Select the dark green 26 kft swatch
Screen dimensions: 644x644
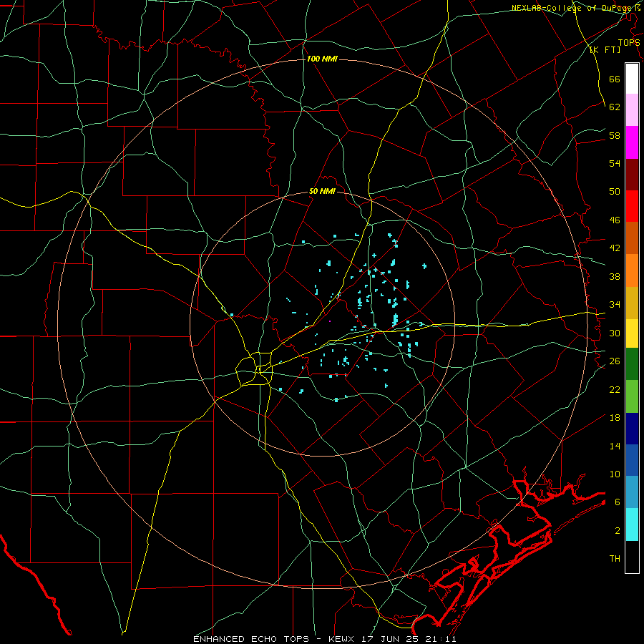632,364
